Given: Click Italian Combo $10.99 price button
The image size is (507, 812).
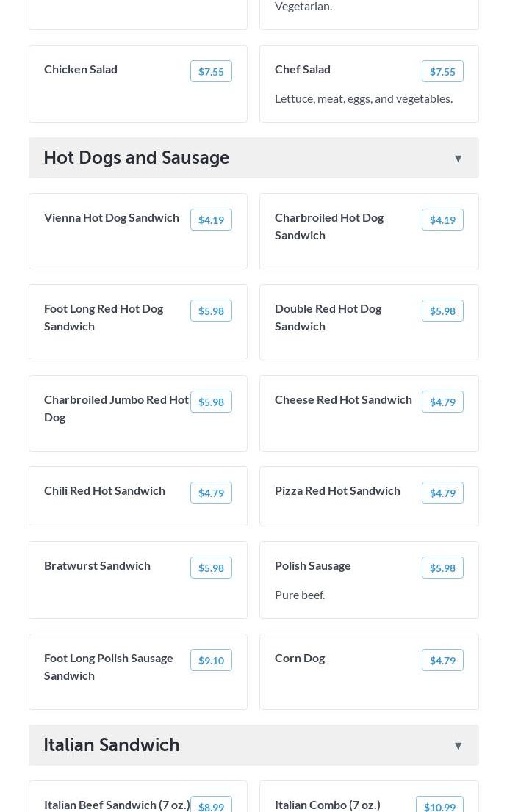Looking at the screenshot, I should click(x=439, y=806).
